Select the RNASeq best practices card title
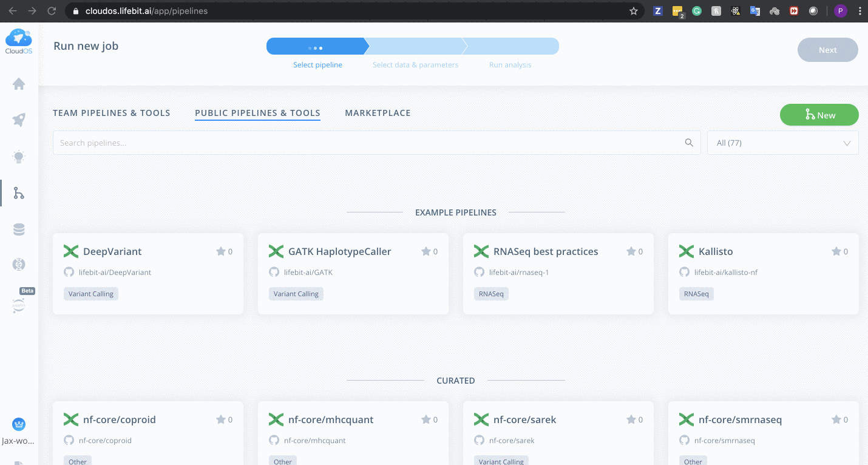Screen dimensions: 868x465 (546, 251)
